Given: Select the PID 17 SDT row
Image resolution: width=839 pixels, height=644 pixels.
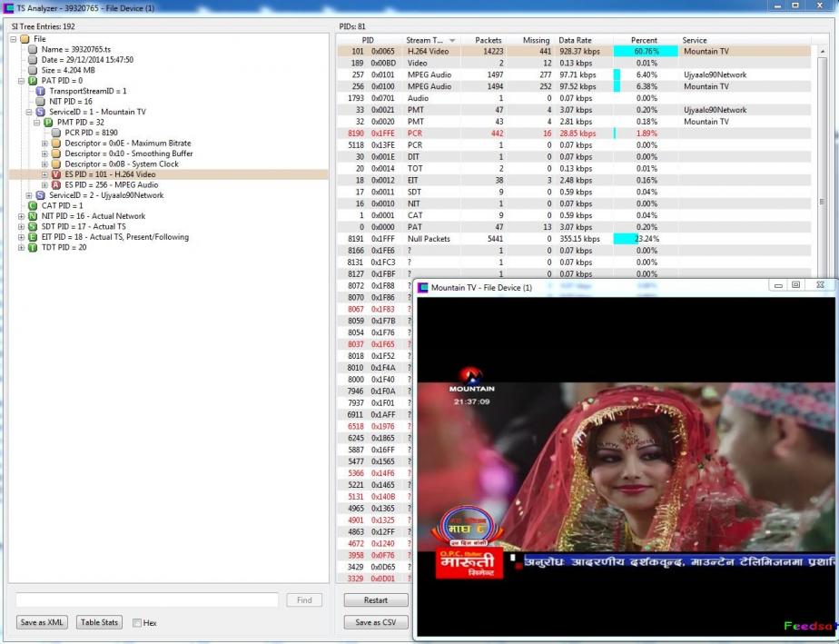Looking at the screenshot, I should 574,193.
